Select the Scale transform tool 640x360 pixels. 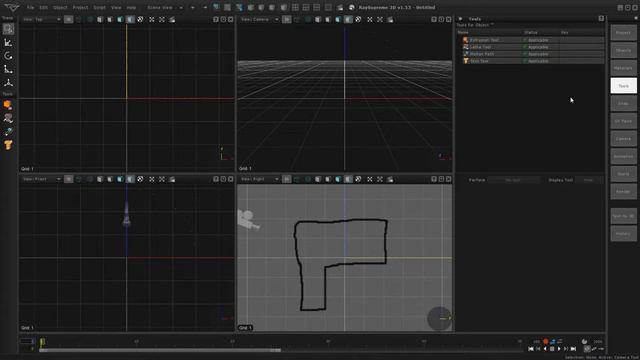pyautogui.click(x=8, y=69)
